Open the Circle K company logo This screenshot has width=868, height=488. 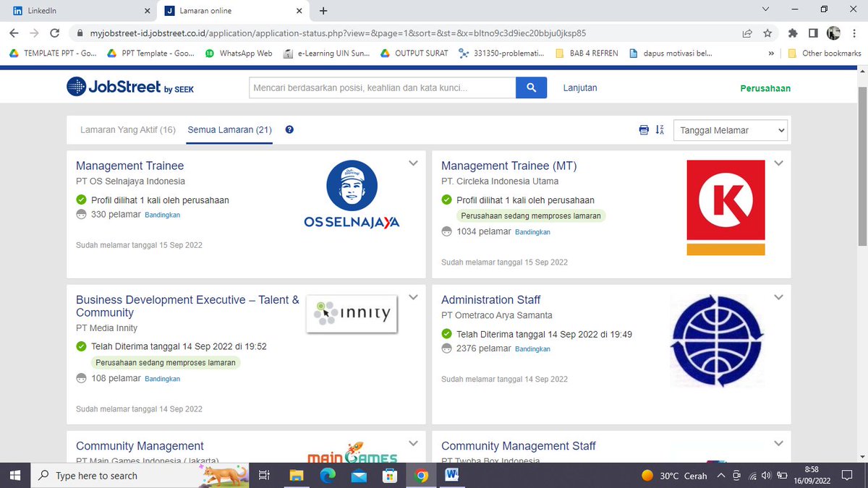726,207
